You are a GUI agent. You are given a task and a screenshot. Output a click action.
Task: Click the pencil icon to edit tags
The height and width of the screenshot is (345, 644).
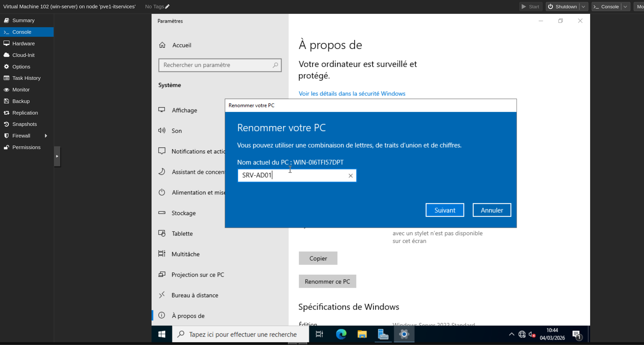(167, 7)
